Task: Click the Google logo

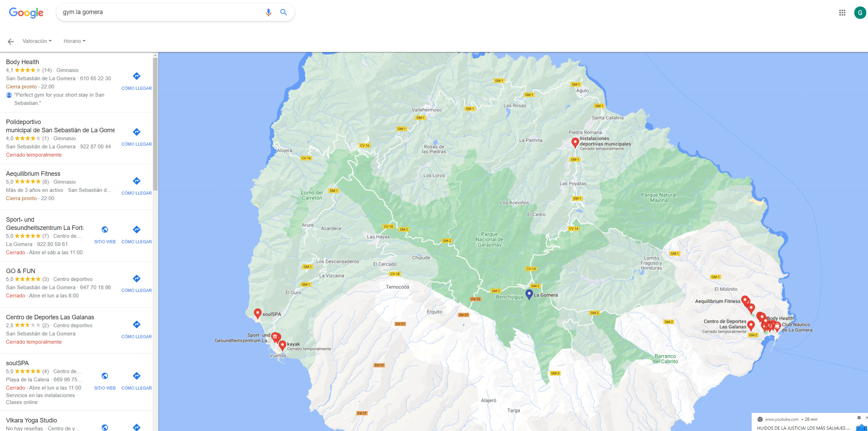Action: (26, 13)
